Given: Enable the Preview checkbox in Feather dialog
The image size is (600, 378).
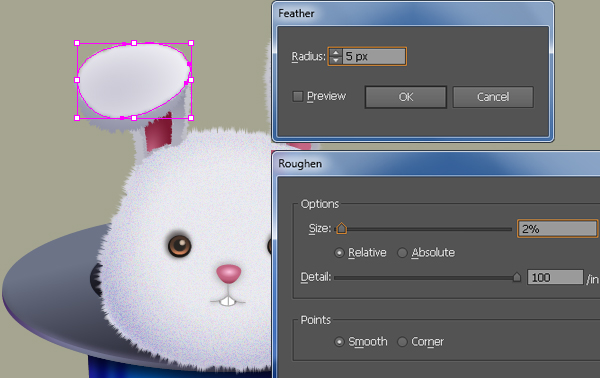Looking at the screenshot, I should coord(298,96).
